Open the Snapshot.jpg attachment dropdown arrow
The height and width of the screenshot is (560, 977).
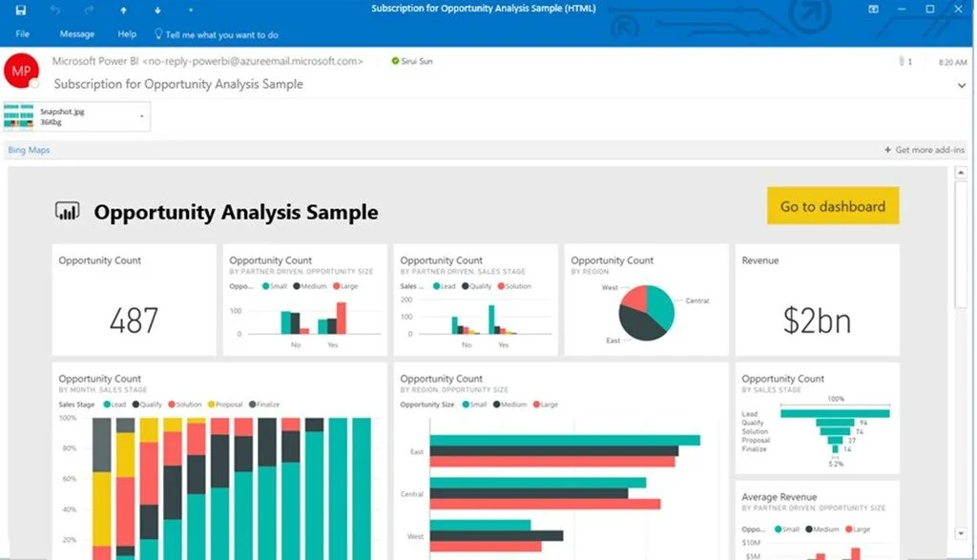142,116
